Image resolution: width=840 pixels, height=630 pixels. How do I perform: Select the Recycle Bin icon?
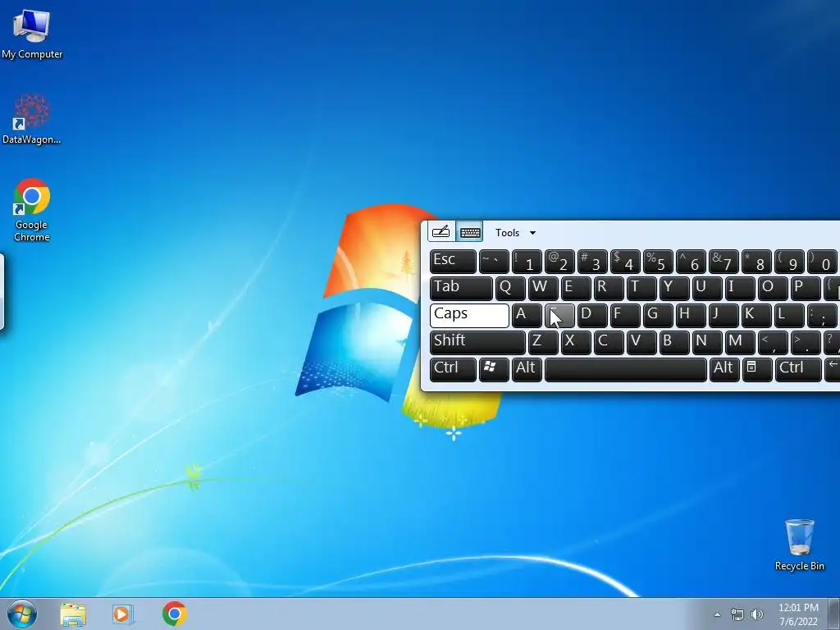pyautogui.click(x=799, y=545)
